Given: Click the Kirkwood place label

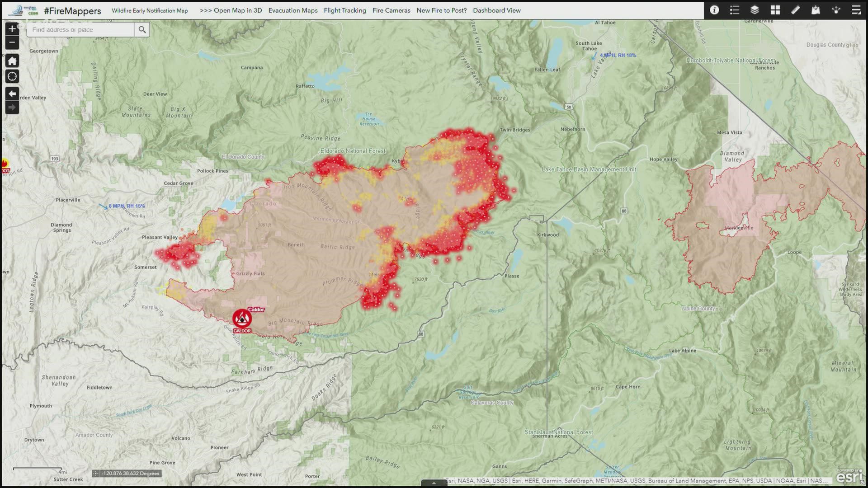Looking at the screenshot, I should [548, 235].
